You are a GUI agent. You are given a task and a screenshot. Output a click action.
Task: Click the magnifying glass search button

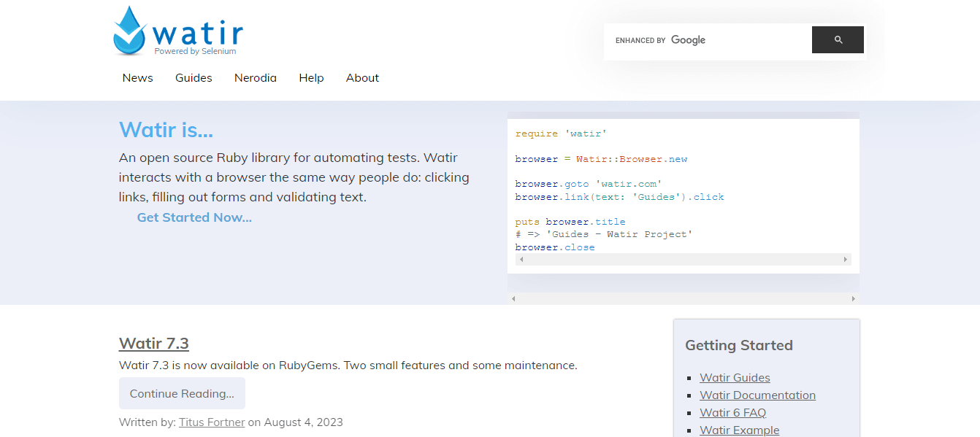838,40
